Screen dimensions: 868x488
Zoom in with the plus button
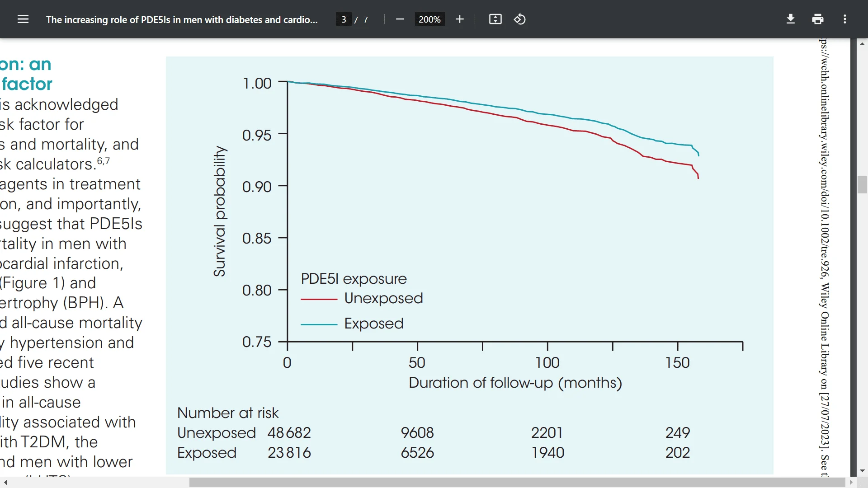pyautogui.click(x=460, y=19)
